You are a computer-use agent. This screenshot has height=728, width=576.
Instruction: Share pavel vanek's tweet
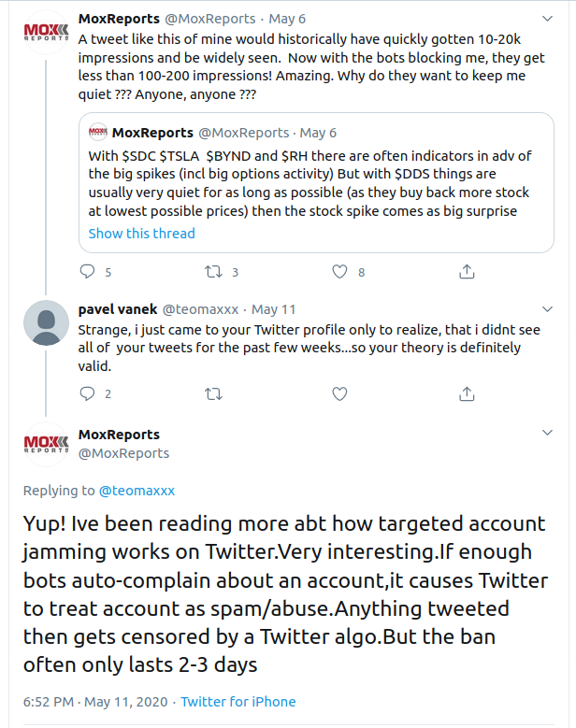point(466,393)
